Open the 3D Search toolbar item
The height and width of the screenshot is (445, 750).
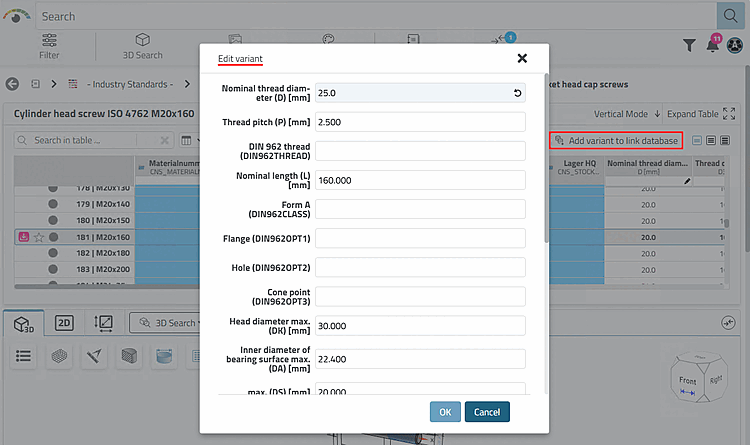point(143,46)
